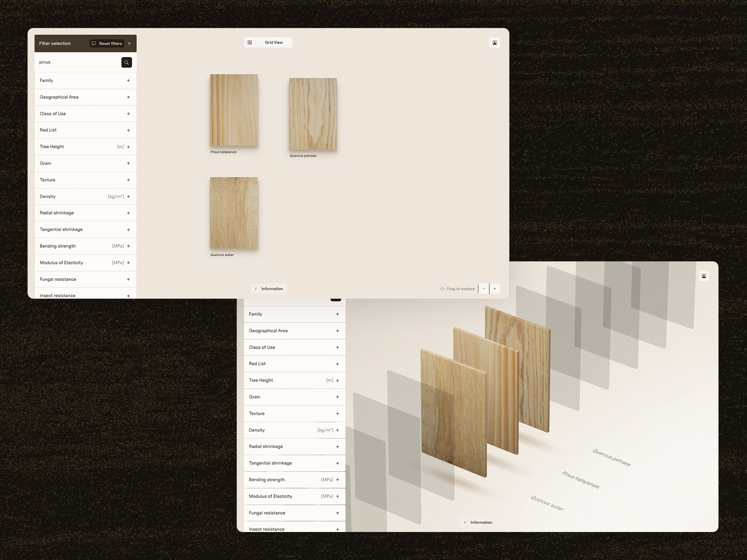Close the Filter selection panel with X
This screenshot has height=560, width=747.
click(129, 43)
